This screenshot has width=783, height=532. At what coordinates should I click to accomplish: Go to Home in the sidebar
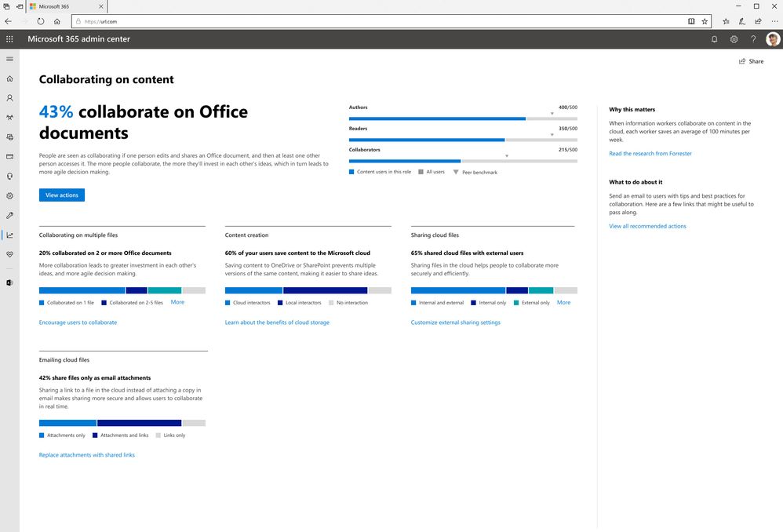click(9, 78)
